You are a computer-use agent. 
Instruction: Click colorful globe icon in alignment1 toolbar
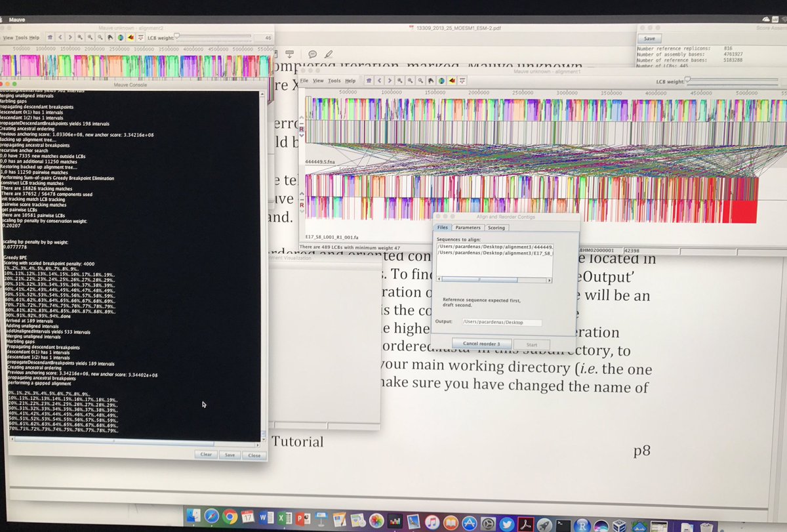441,81
